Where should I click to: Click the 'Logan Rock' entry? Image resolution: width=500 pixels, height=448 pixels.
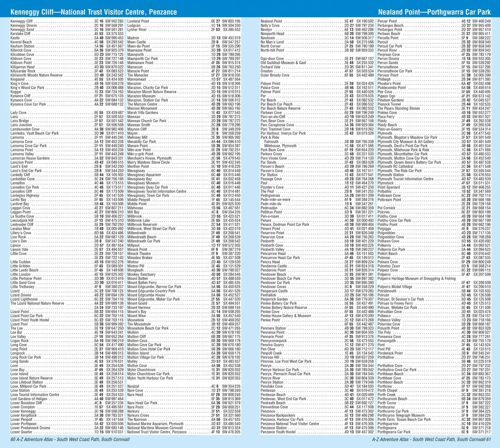tap(67, 341)
